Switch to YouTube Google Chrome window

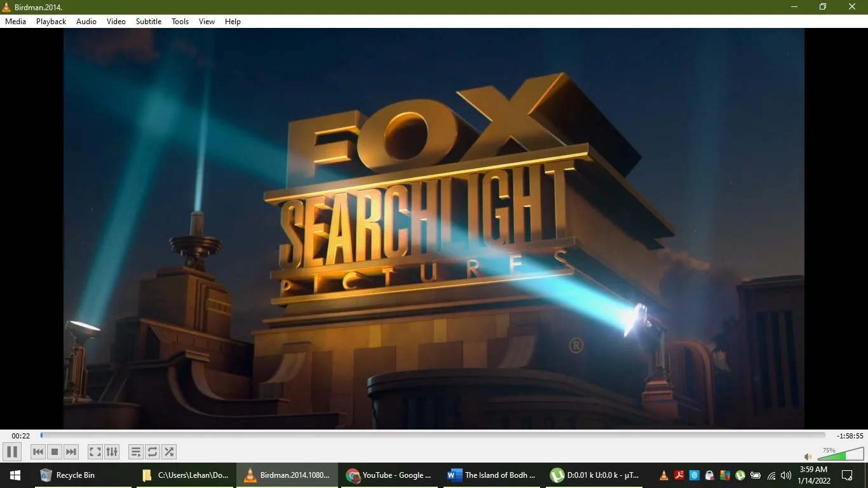click(x=389, y=475)
